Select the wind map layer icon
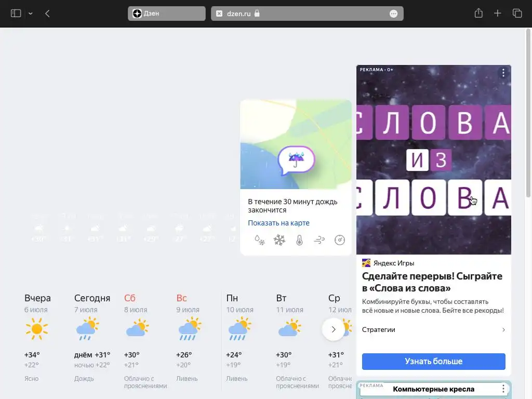 click(x=320, y=240)
